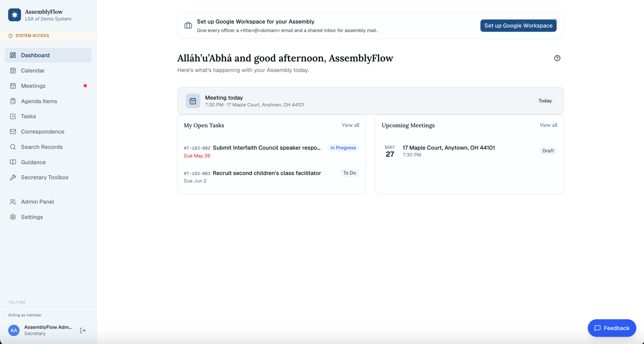Go to the Calendar page
644x344 pixels.
pos(48,70)
